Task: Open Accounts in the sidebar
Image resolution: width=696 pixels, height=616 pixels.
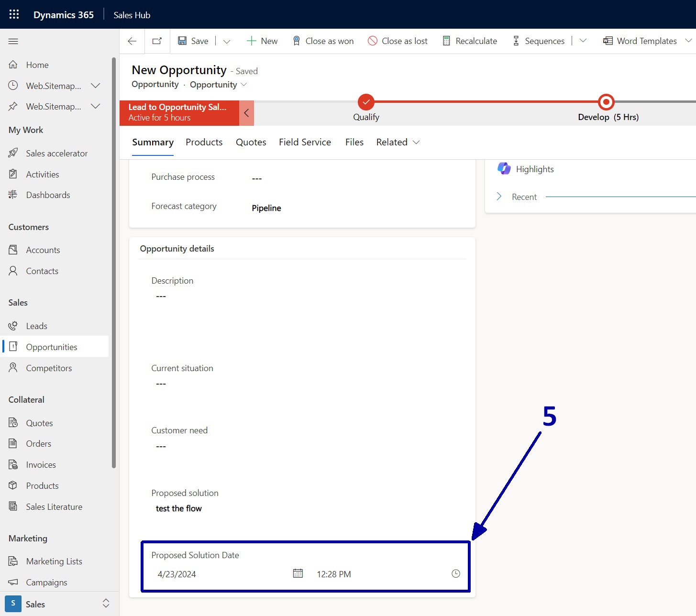Action: pos(55,250)
